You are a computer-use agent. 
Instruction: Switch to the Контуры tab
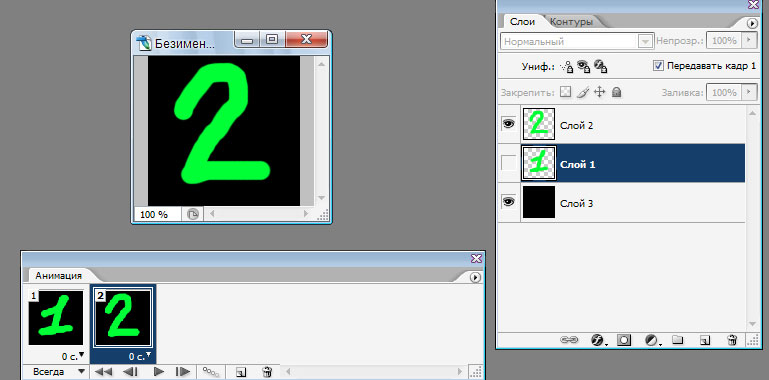tap(570, 22)
